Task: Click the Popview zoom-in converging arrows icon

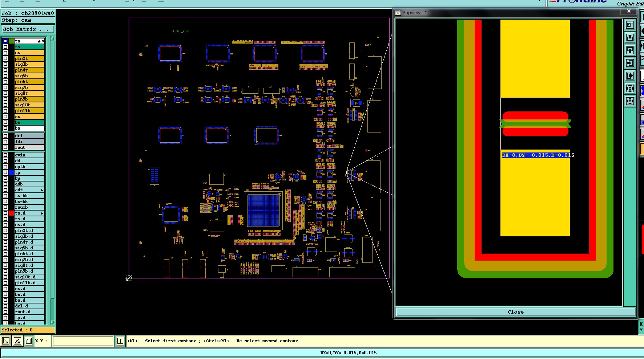Action: 630,88
